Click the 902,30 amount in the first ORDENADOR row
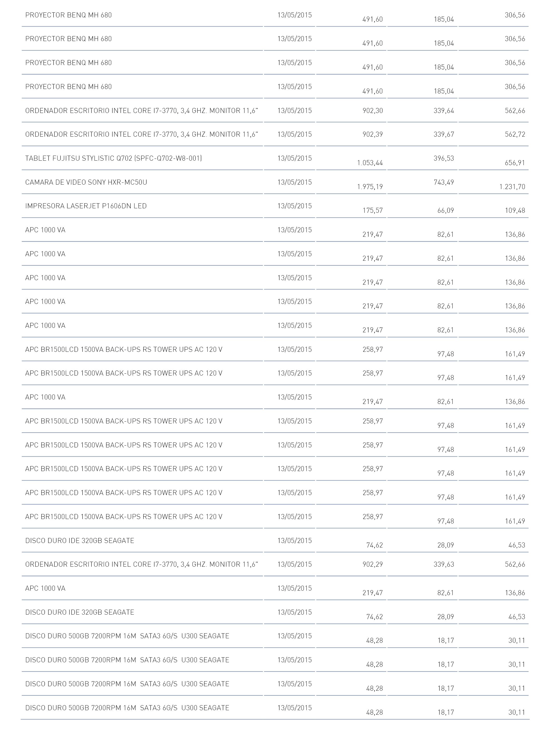Screen dimensions: 560x731 (x=373, y=111)
